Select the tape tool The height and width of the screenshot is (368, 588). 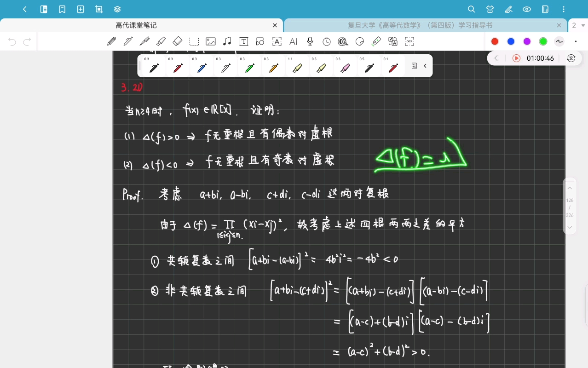point(343,41)
